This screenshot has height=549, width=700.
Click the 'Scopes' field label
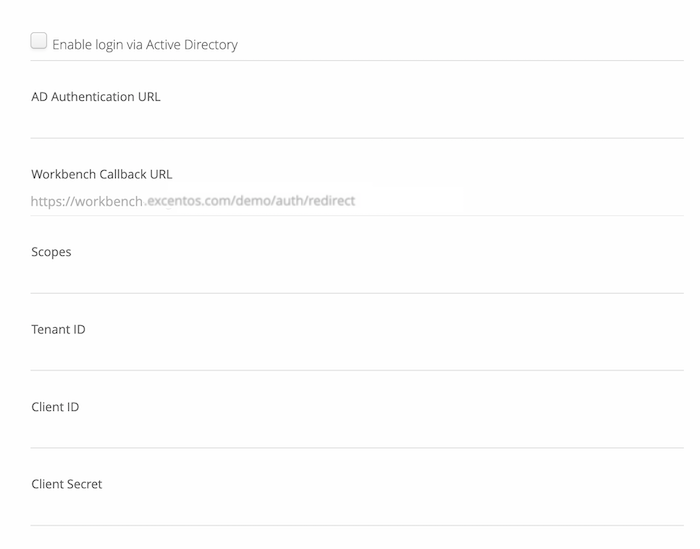point(51,252)
